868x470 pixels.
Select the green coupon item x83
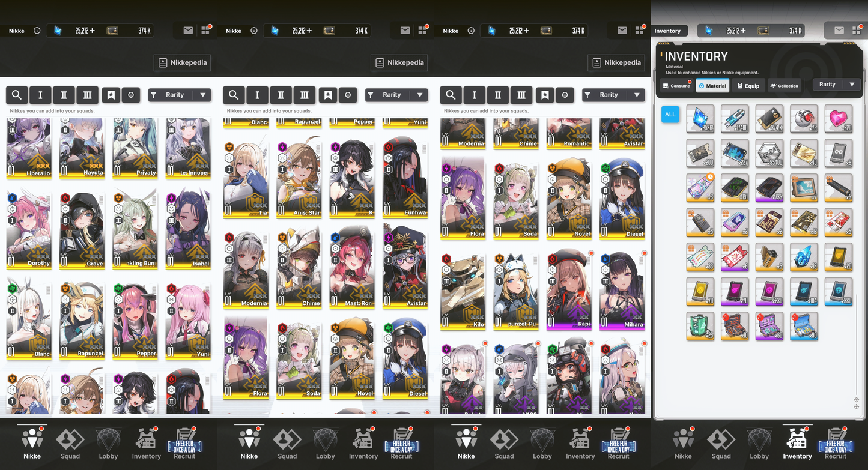(700, 257)
